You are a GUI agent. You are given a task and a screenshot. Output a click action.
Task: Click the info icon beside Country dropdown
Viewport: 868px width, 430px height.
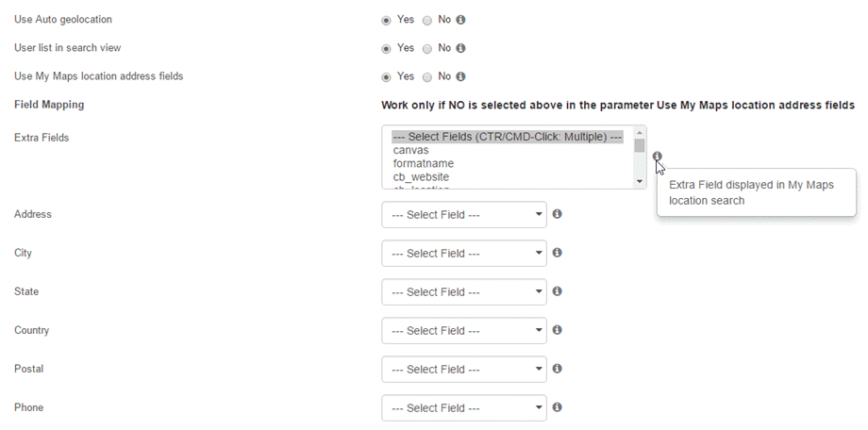click(558, 330)
